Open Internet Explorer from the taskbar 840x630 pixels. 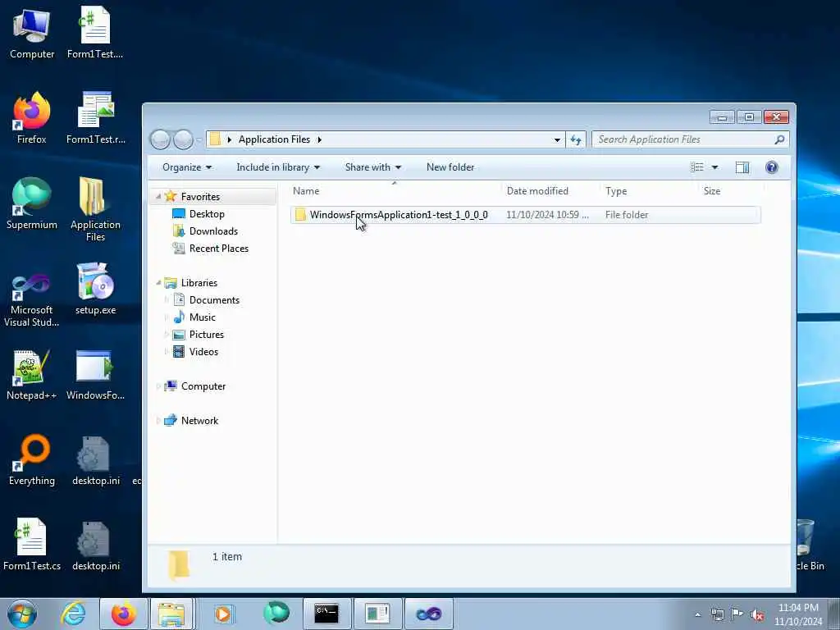click(x=73, y=614)
